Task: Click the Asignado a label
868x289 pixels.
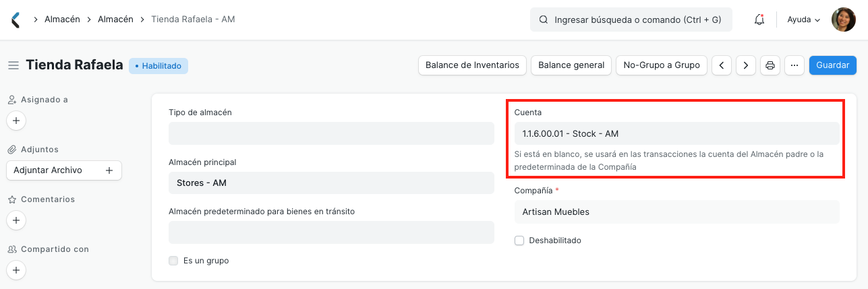Action: pyautogui.click(x=45, y=100)
